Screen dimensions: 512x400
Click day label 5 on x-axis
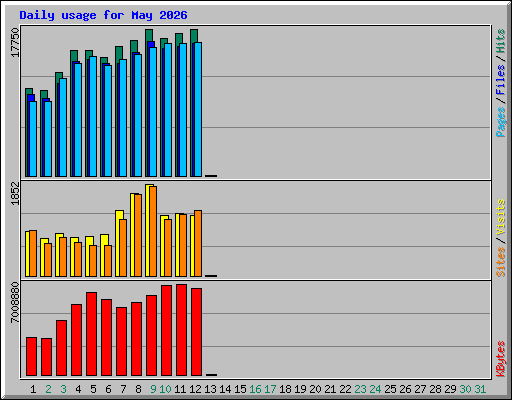click(x=93, y=389)
